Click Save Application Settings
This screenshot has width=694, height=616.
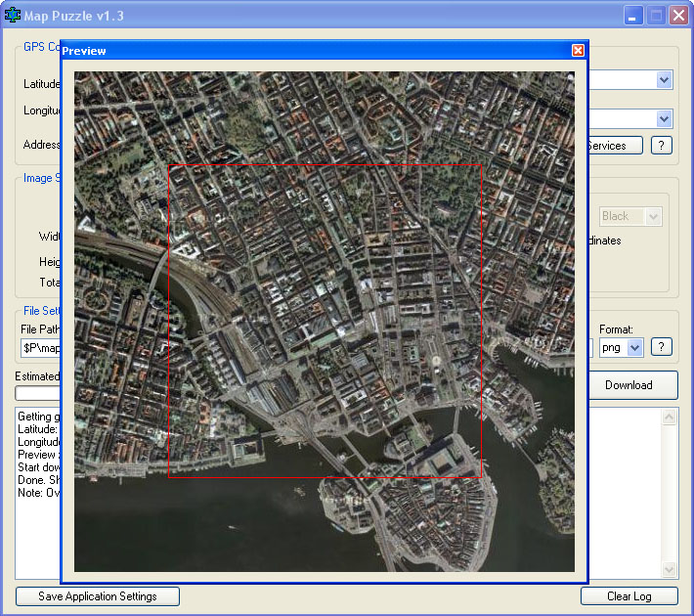(x=98, y=596)
